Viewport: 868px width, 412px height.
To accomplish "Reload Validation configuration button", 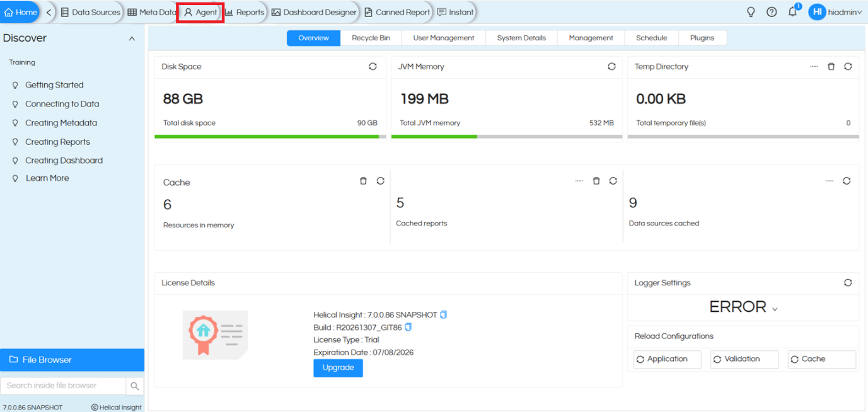I will point(744,359).
